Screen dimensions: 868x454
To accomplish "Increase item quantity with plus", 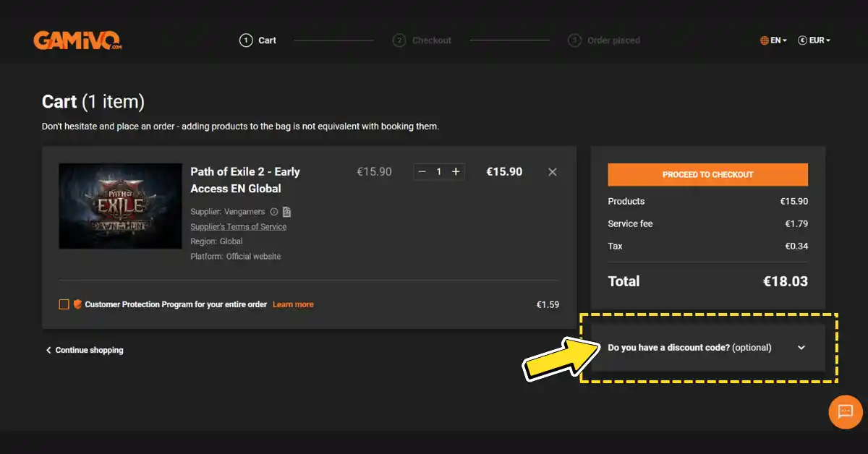I will 456,172.
